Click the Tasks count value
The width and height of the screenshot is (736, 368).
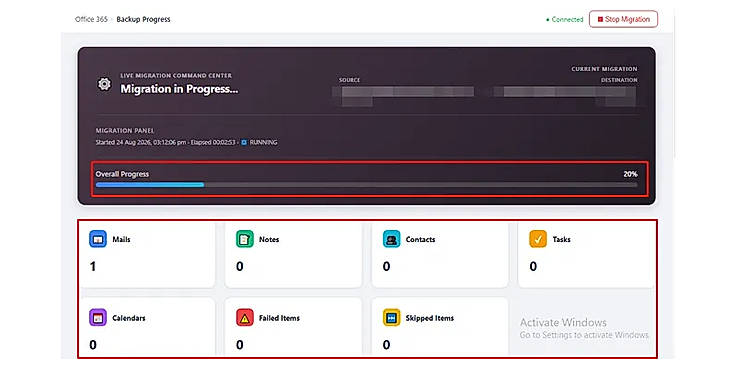click(533, 267)
